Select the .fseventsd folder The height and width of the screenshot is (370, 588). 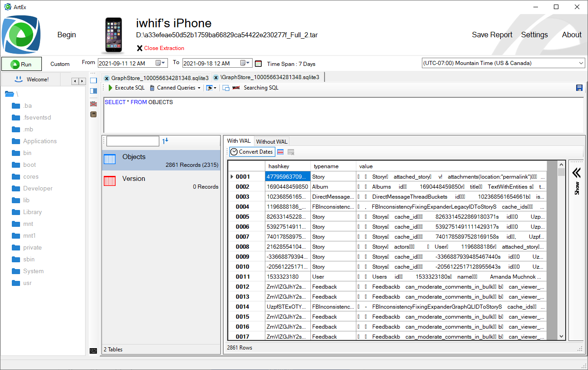tap(31, 118)
